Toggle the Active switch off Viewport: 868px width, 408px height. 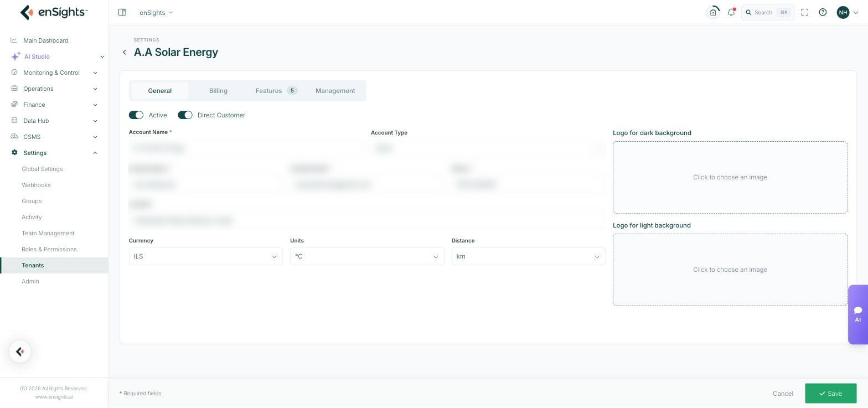[x=136, y=115]
